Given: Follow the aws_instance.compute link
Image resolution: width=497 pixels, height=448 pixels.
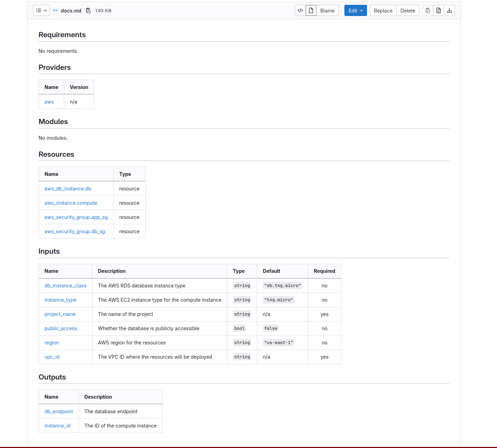Looking at the screenshot, I should [x=71, y=203].
